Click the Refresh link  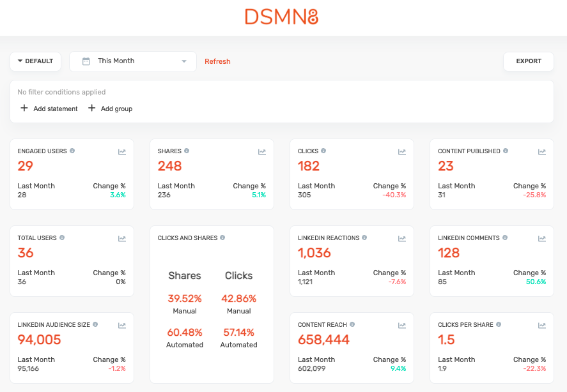217,61
